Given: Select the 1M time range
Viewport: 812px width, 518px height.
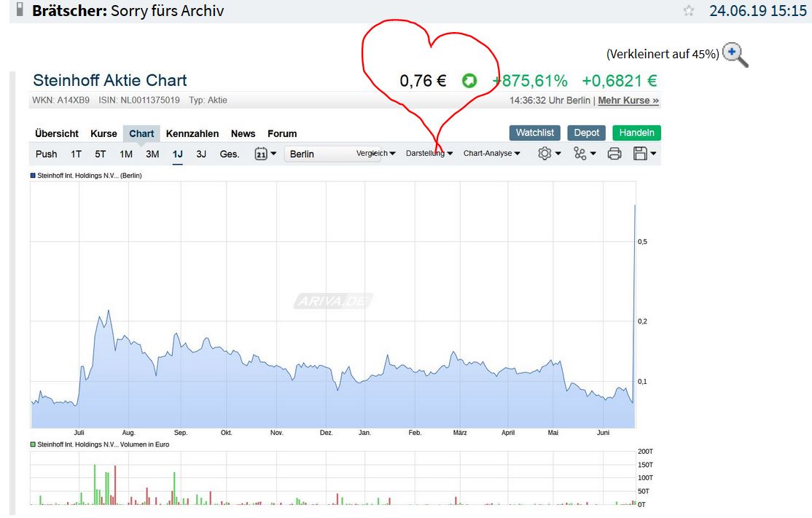Looking at the screenshot, I should click(x=126, y=154).
